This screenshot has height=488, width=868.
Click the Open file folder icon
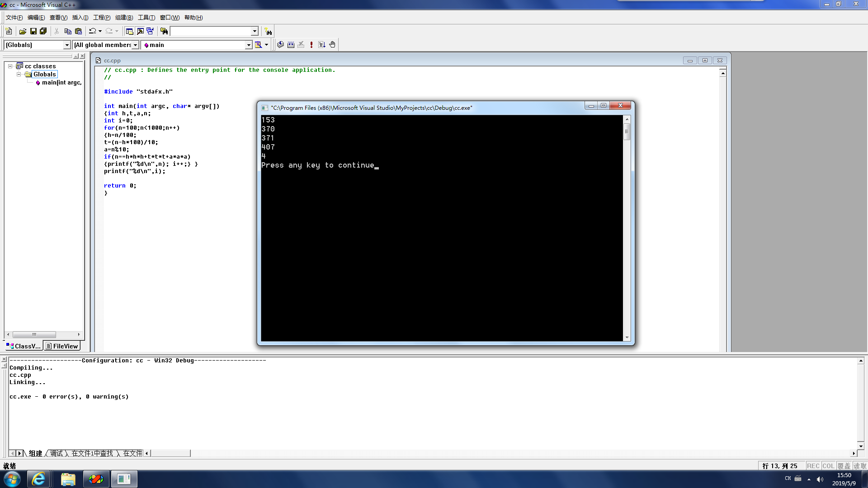point(23,31)
